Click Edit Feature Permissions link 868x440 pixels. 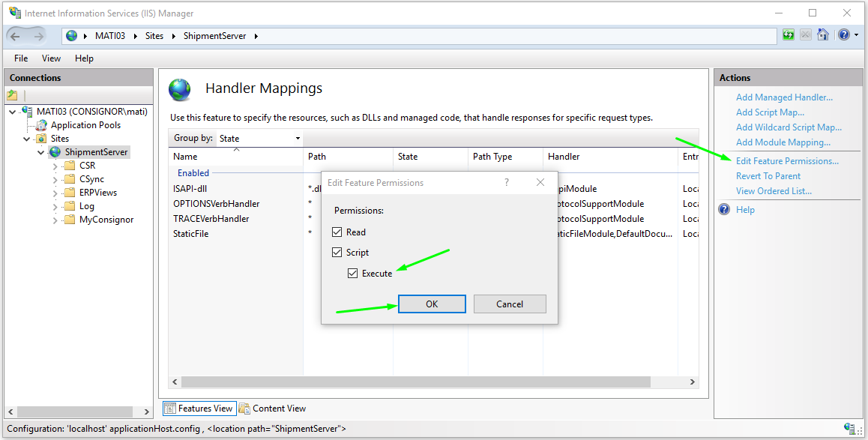(787, 161)
